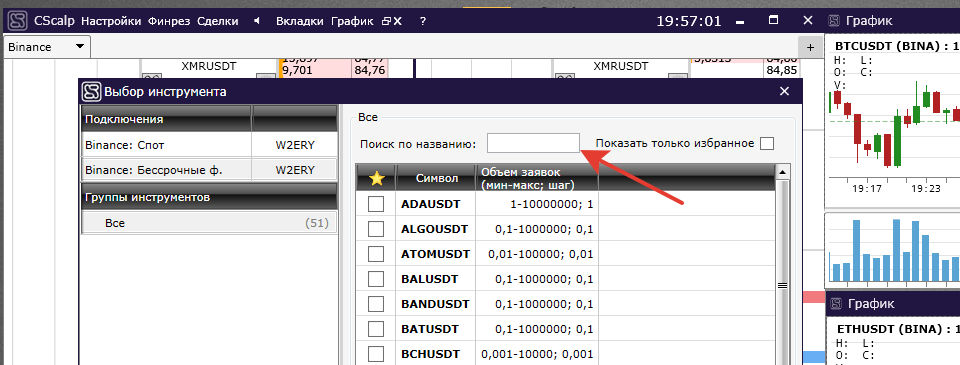Add new tab with plus button
The image size is (960, 365).
pos(810,47)
